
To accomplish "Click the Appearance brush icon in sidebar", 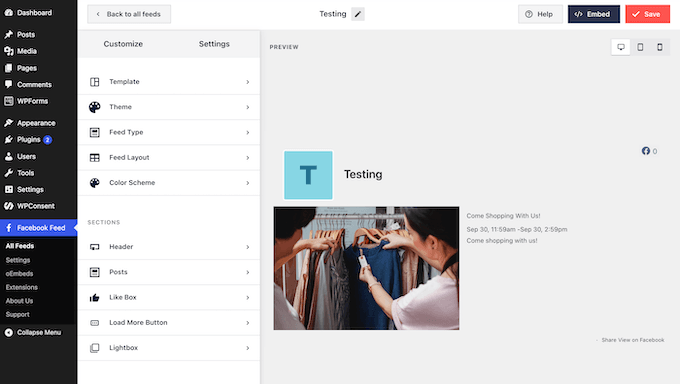I will click(9, 123).
